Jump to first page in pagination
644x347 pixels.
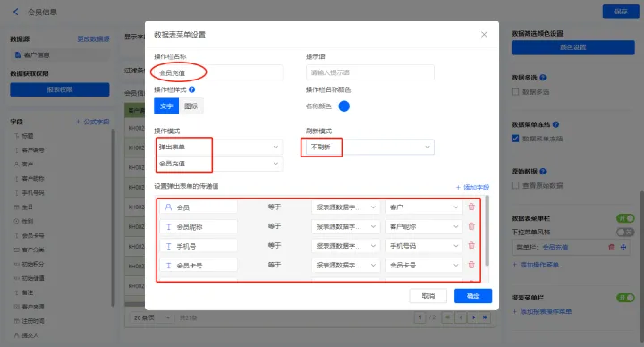click(x=447, y=317)
